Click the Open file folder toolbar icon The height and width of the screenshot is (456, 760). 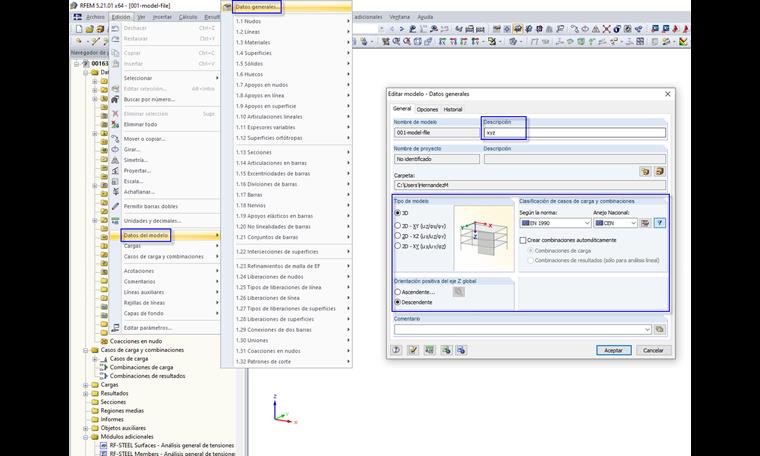[x=90, y=29]
